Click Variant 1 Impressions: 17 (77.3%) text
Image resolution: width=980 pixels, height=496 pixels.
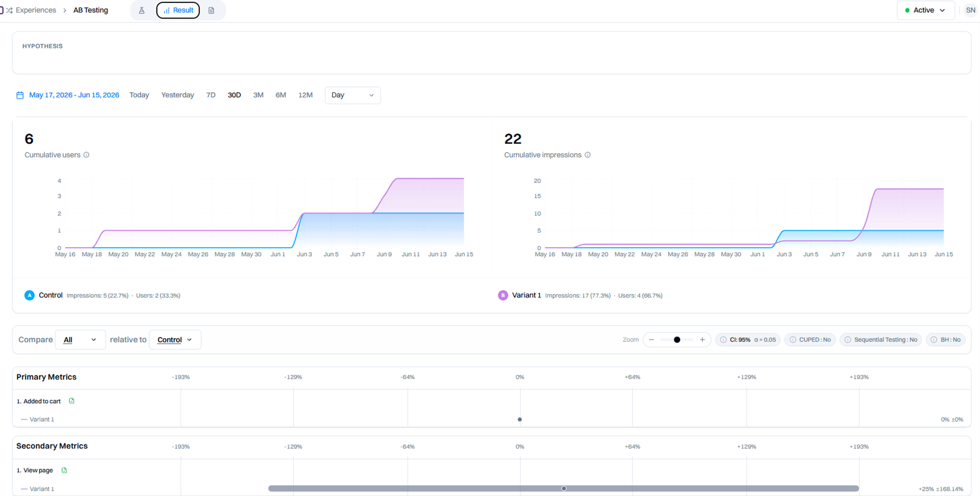[578, 296]
